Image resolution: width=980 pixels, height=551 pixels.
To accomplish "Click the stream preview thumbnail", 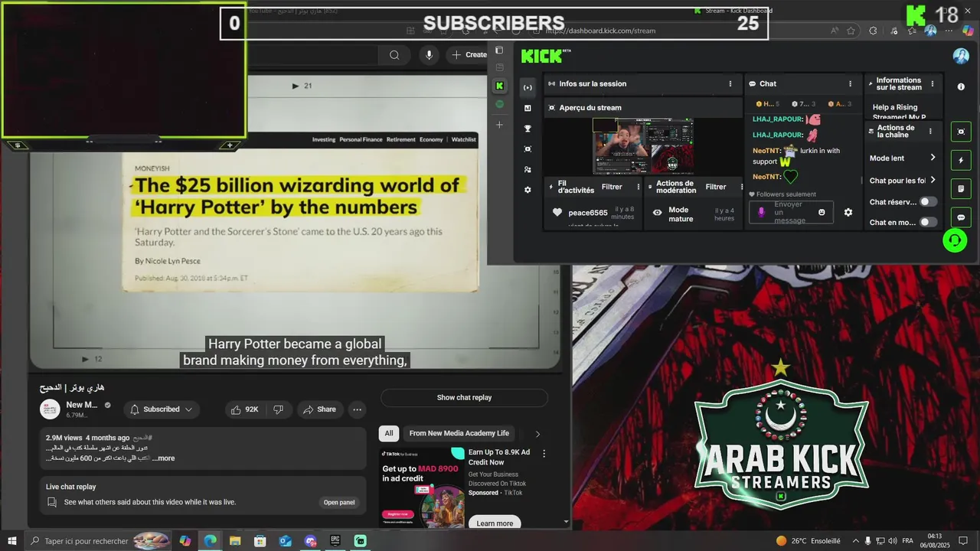I will [643, 145].
